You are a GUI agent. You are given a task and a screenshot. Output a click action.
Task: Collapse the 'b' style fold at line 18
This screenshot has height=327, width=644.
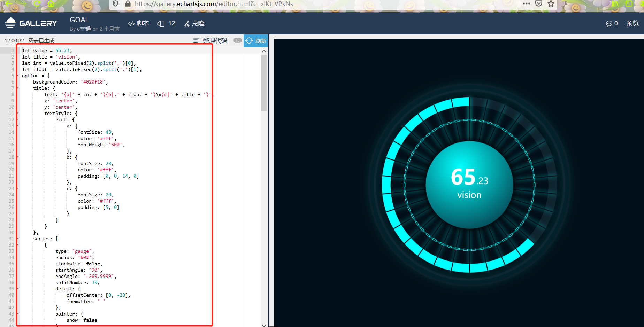(18, 157)
